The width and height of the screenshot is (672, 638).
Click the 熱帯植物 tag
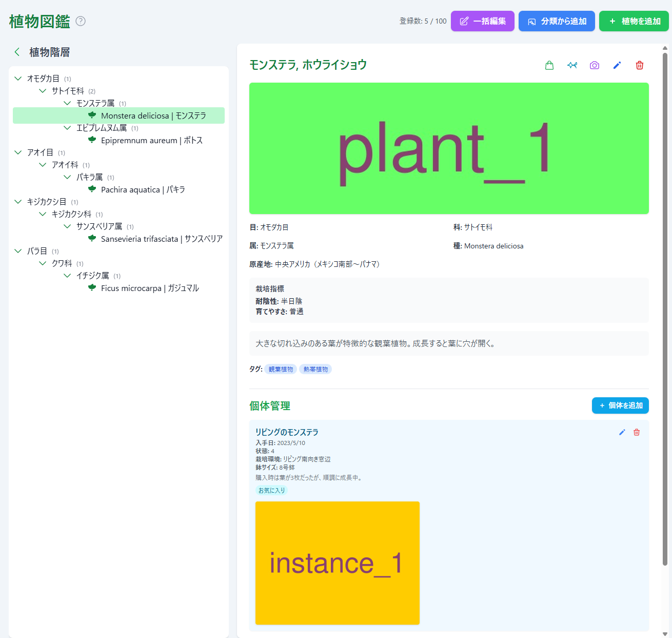click(315, 369)
